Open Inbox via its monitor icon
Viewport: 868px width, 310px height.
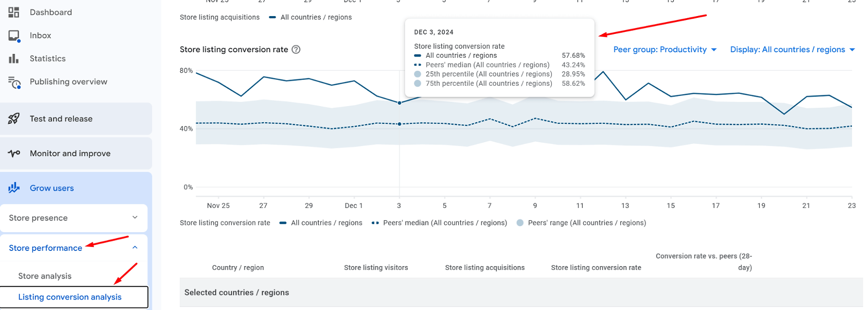click(x=14, y=36)
